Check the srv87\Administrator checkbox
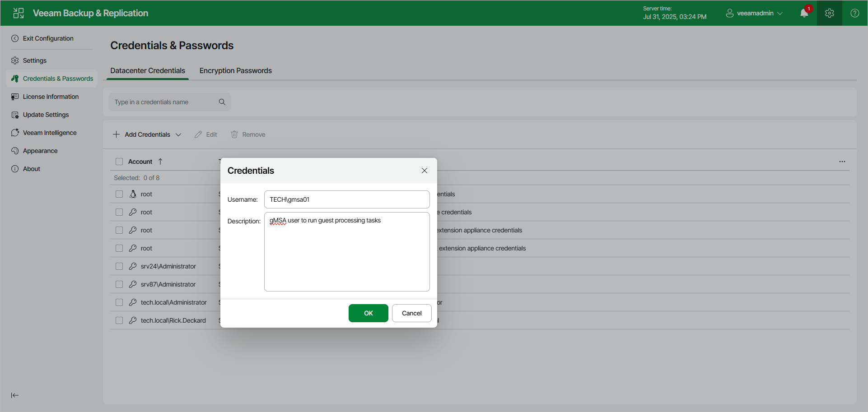868x412 pixels. [119, 284]
